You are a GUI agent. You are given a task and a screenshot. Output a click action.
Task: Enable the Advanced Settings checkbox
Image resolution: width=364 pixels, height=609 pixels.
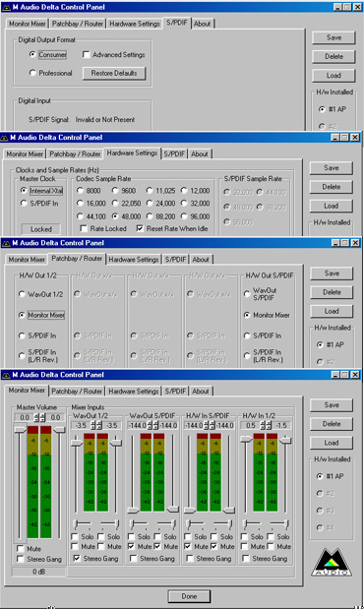point(87,55)
